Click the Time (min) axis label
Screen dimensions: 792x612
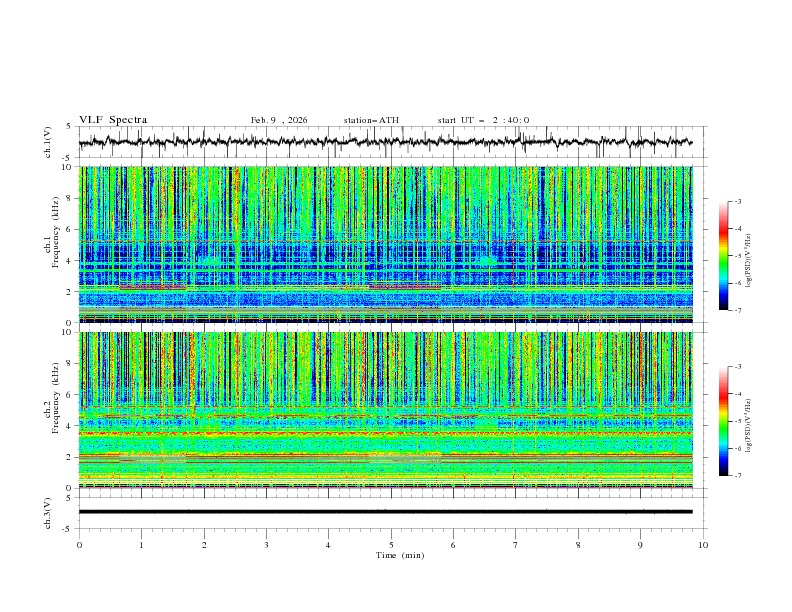391,554
